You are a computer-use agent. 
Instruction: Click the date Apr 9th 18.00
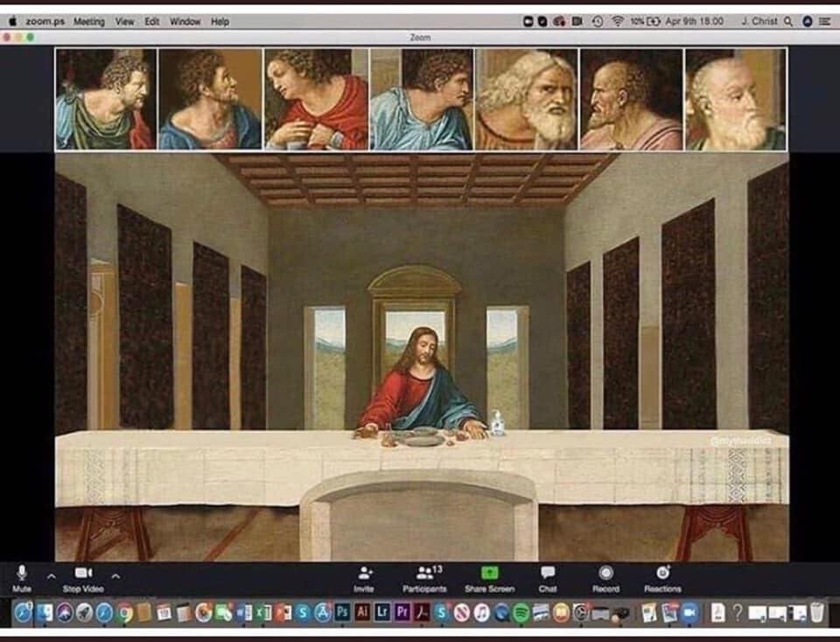coord(694,21)
